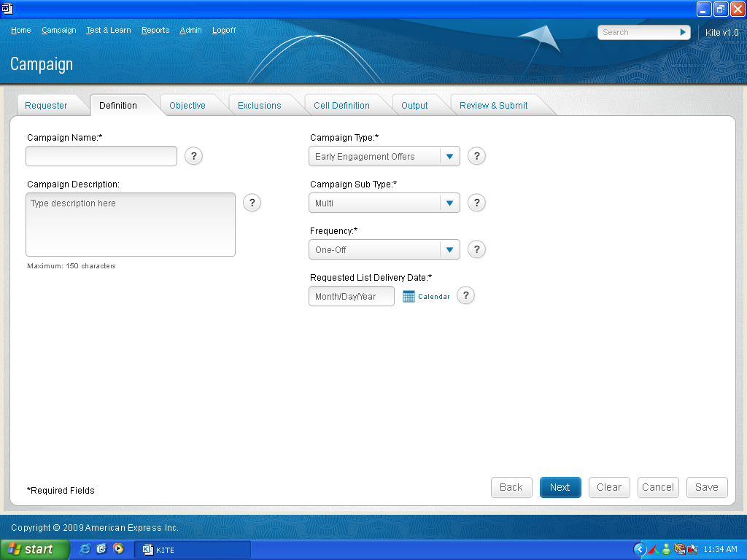Viewport: 747px width, 560px height.
Task: Launch Internet Explorer from quick launch
Action: [x=85, y=549]
